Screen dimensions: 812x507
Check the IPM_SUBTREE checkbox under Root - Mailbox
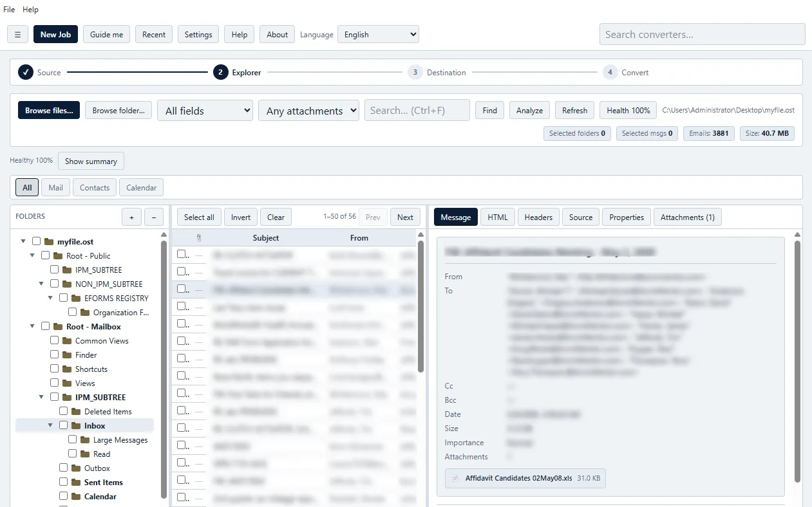[55, 397]
